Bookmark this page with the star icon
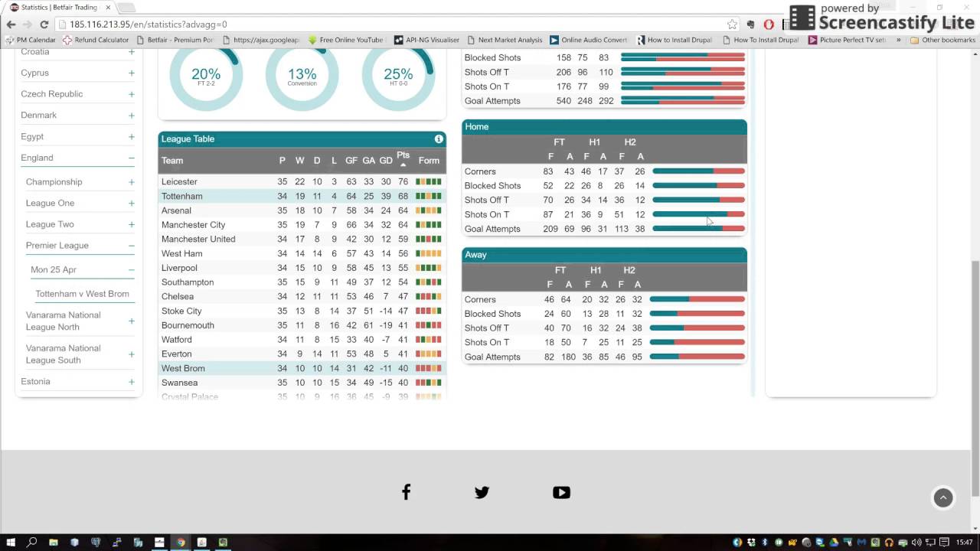This screenshot has height=551, width=980. click(x=732, y=24)
